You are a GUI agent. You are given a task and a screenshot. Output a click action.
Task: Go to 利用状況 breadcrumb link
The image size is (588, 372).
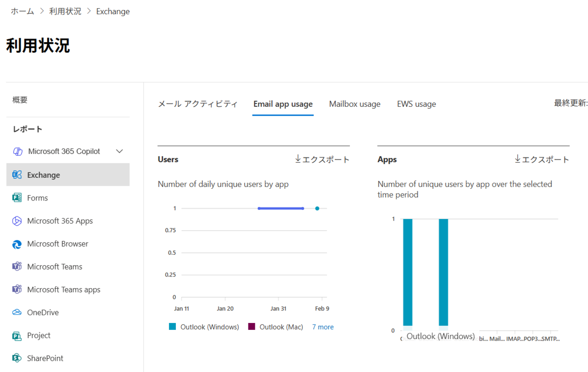coord(65,11)
